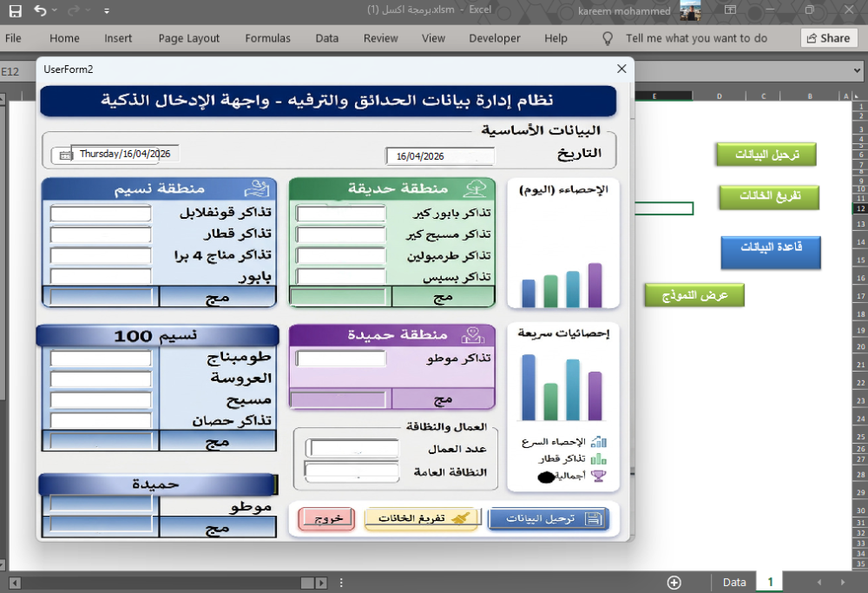Add a new sheet with plus icon
868x593 pixels.
[674, 583]
